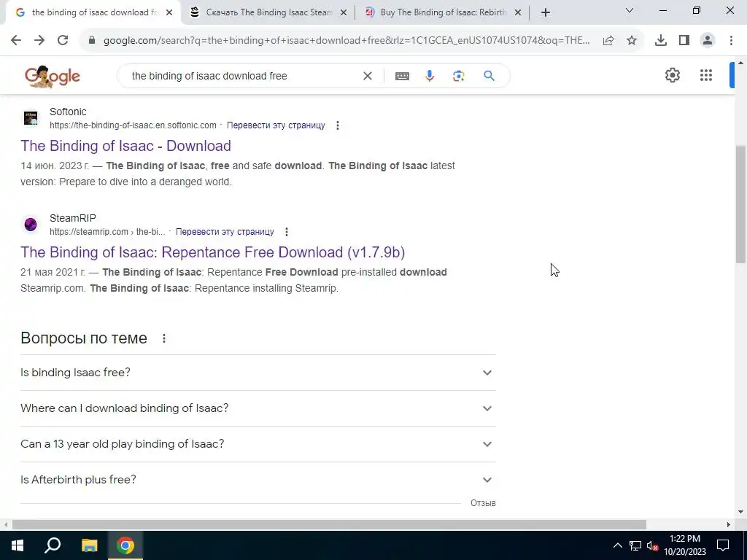Clear the search query with X
The width and height of the screenshot is (747, 560).
(x=368, y=76)
